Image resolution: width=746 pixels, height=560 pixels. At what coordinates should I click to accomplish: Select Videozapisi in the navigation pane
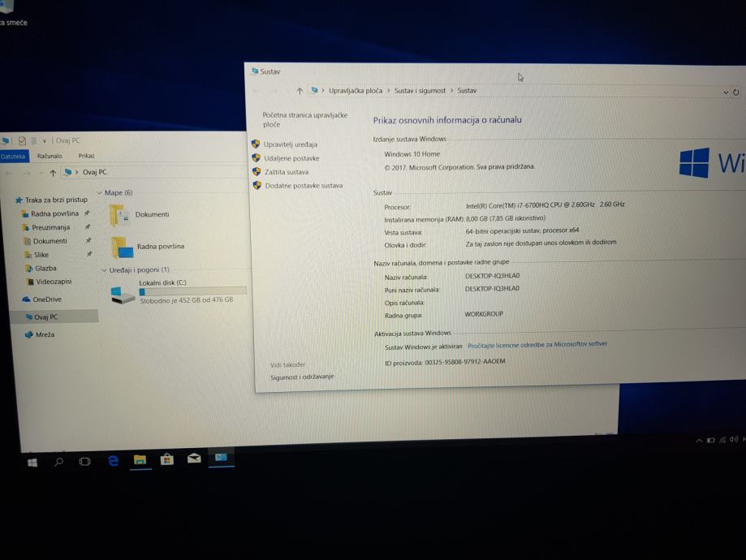[49, 282]
